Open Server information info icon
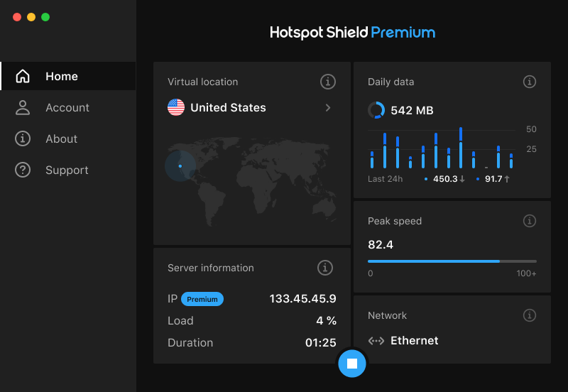The width and height of the screenshot is (568, 392). point(325,268)
